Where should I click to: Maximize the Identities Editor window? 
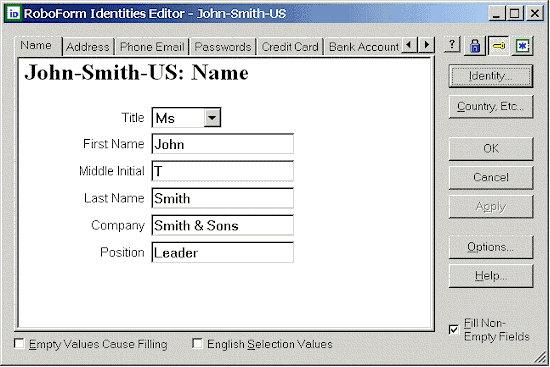point(515,14)
